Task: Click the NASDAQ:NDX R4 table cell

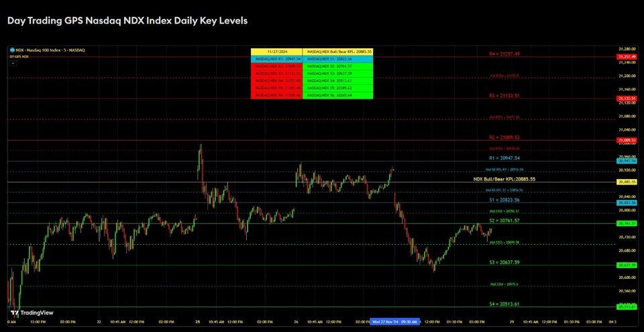Action: coord(276,81)
